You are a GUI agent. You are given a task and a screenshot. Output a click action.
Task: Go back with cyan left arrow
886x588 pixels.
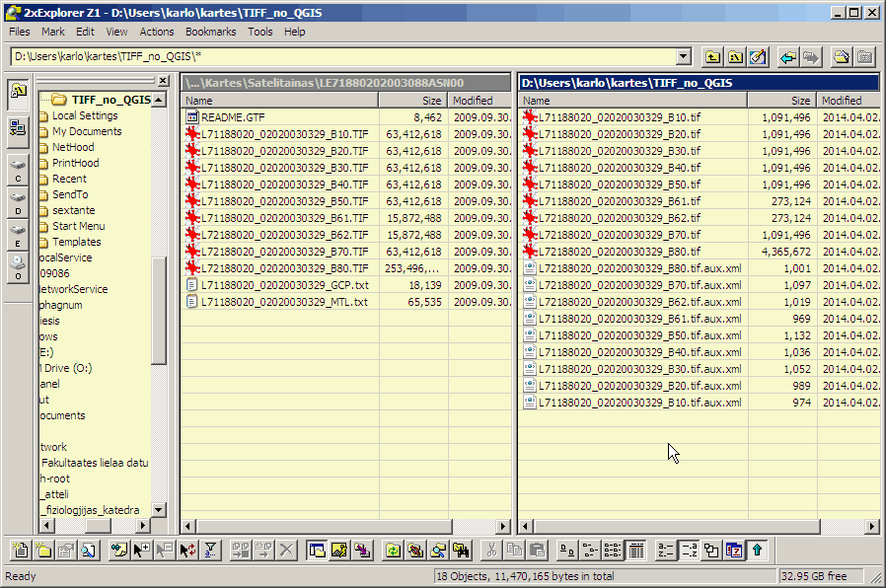[x=787, y=57]
